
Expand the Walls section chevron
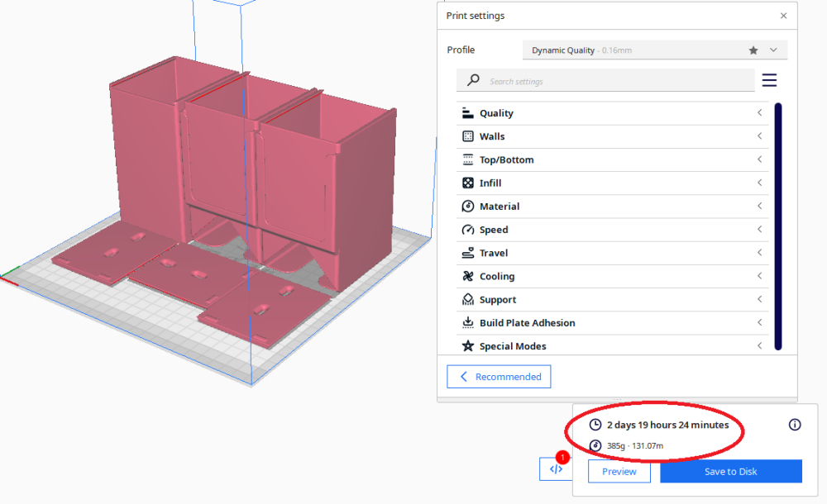point(759,136)
